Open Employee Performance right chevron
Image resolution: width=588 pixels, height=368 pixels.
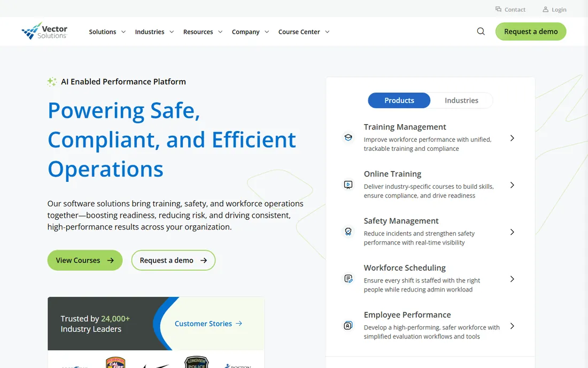(x=512, y=326)
